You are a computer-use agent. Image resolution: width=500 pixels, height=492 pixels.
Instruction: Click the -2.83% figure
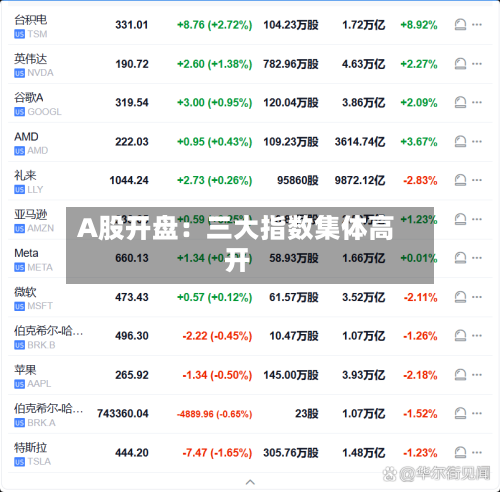(420, 180)
